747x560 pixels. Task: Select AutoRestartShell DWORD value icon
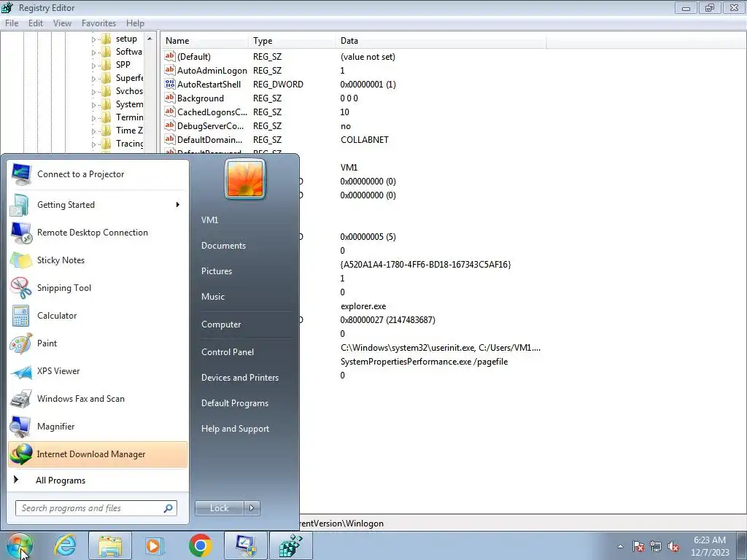[169, 85]
